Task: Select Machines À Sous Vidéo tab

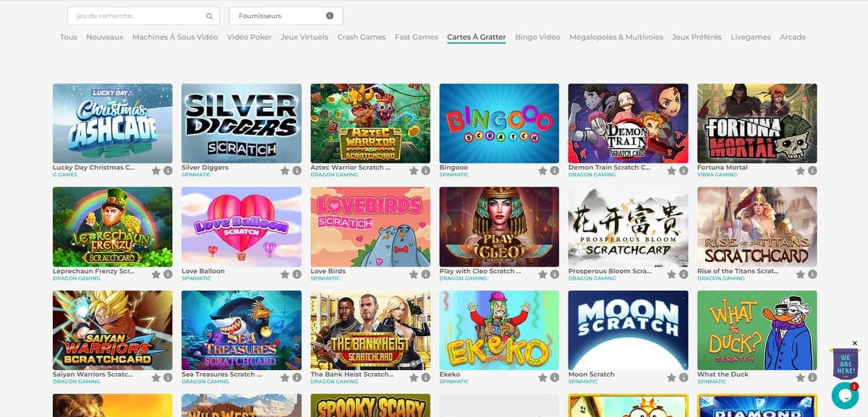Action: 175,37
